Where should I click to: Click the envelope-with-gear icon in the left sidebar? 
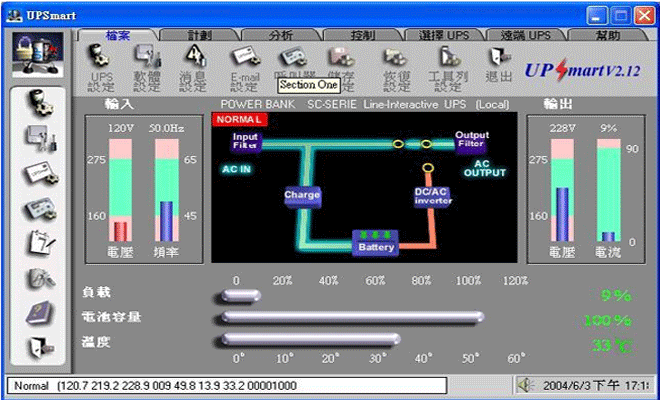[x=39, y=173]
